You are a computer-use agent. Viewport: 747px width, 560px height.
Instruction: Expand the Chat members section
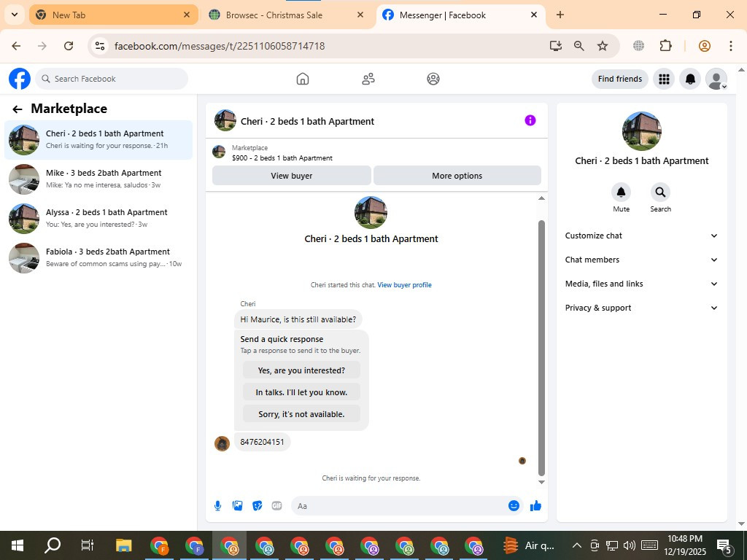point(641,260)
